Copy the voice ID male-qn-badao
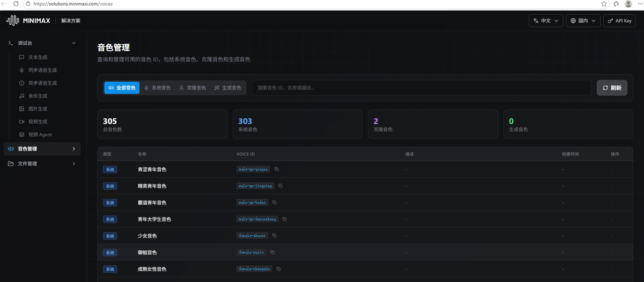The width and height of the screenshot is (644, 282). pos(275,202)
